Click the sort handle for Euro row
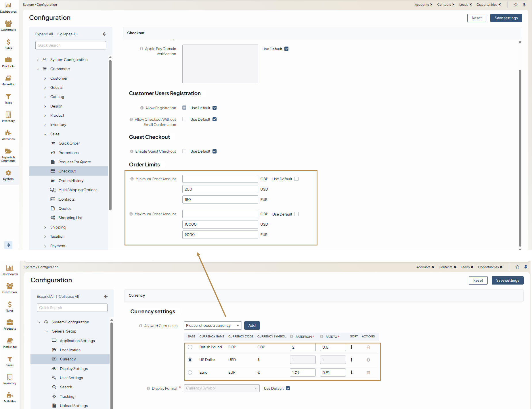Screen dimensions: 532x409 351,372
